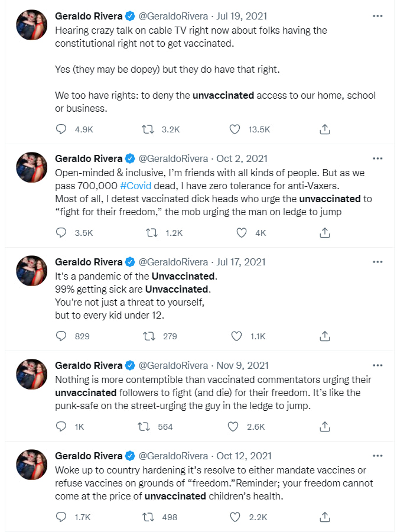The width and height of the screenshot is (407, 532).
Task: Like the tweet with 4K likes
Action: [x=241, y=233]
